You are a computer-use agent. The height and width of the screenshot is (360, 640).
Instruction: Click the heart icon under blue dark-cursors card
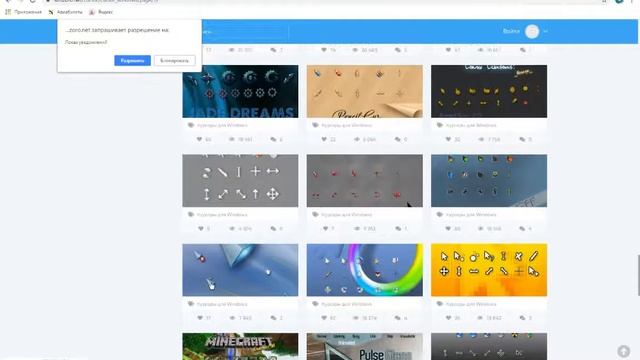coord(448,229)
